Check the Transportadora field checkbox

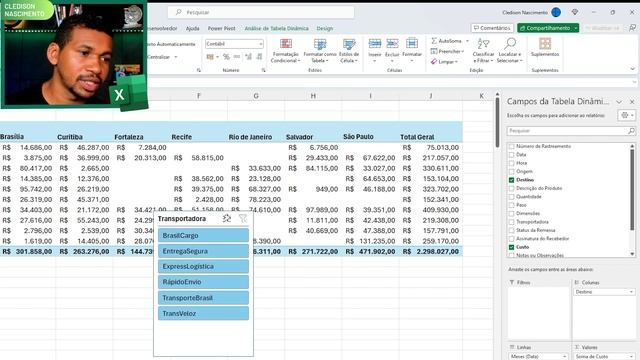[511, 222]
